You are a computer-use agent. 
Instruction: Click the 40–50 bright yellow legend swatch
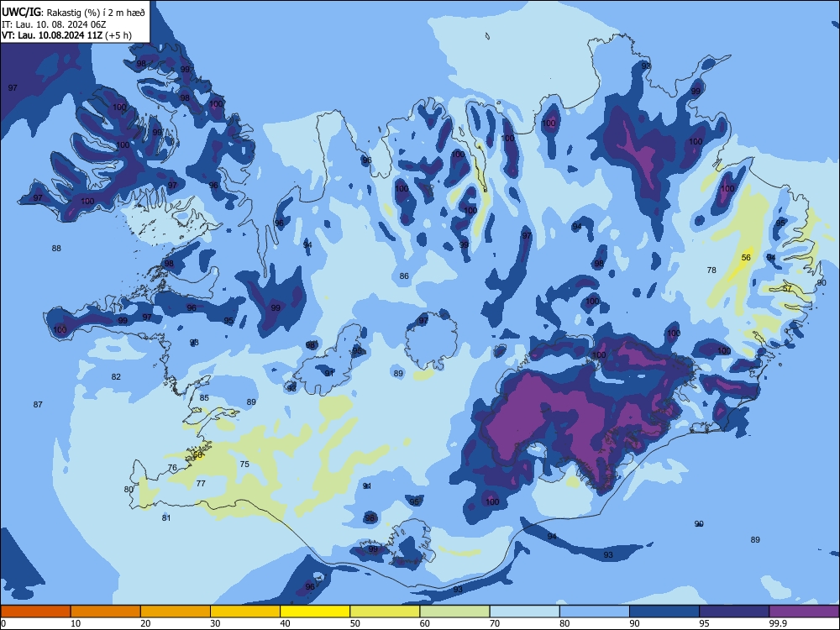coord(315,612)
